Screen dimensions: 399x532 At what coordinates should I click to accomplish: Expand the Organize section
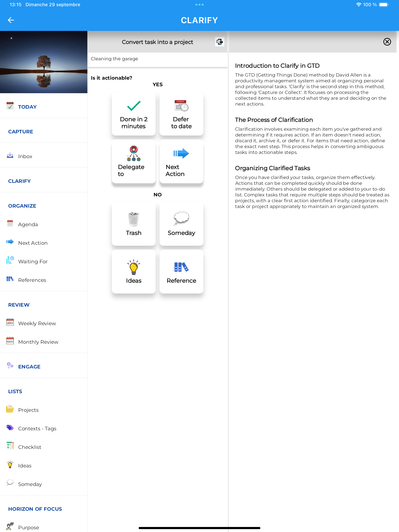[22, 206]
